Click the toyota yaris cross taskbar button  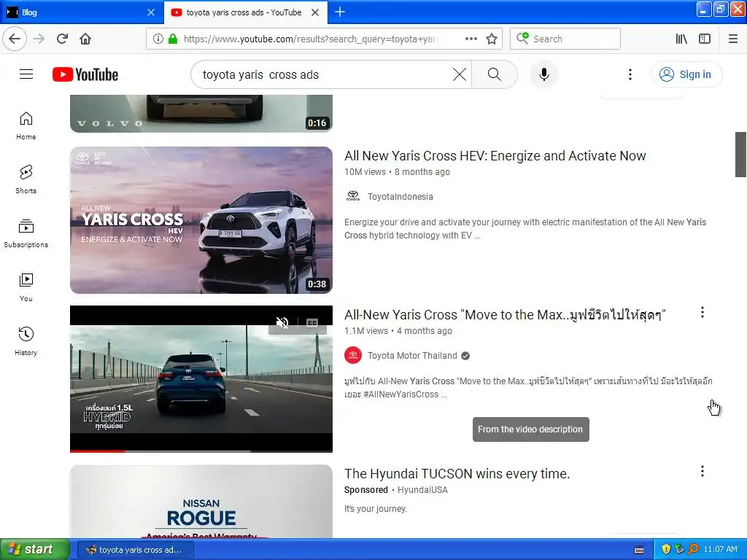(135, 550)
